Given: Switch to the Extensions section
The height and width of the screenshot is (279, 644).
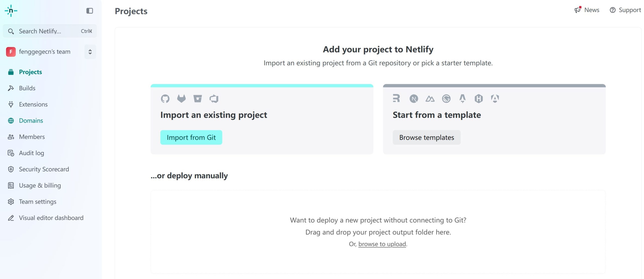Looking at the screenshot, I should tap(33, 104).
